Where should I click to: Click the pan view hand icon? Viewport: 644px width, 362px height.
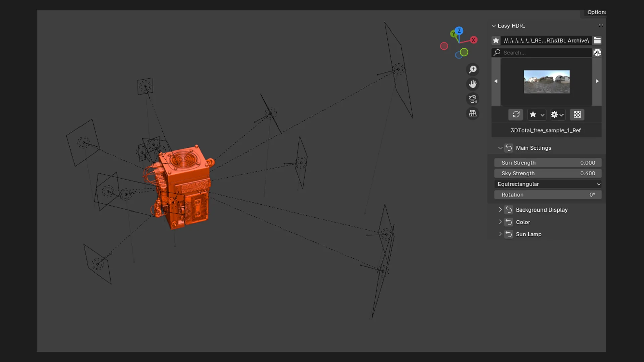click(x=473, y=84)
